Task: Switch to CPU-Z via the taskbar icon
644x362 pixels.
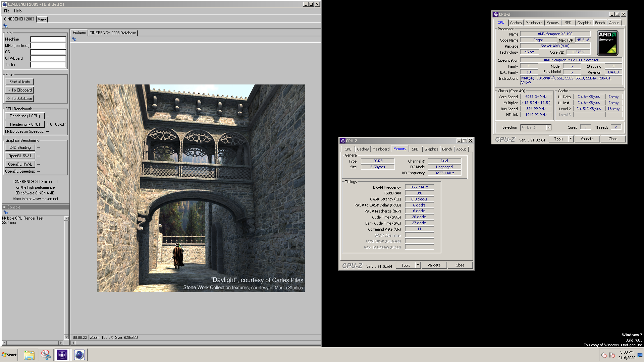Action: (x=62, y=355)
